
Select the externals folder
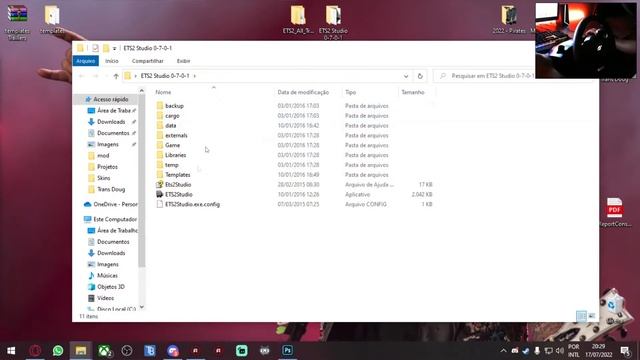(176, 135)
